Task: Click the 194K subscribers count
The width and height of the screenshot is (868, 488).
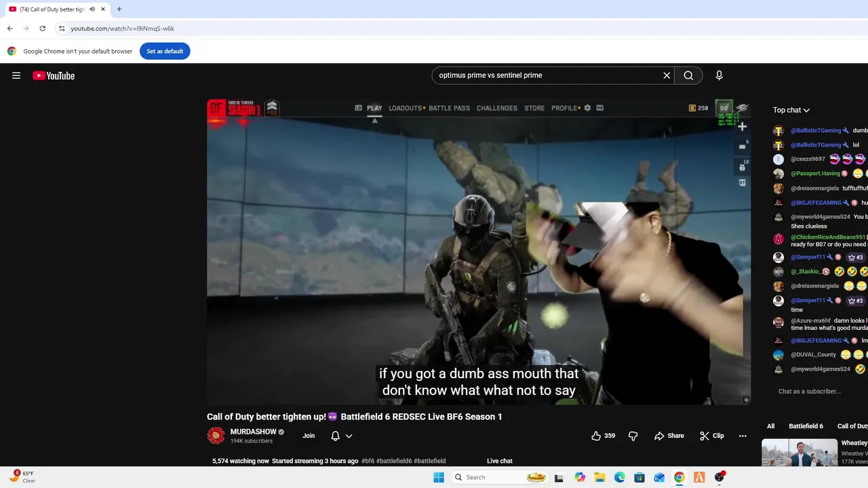Action: click(x=252, y=441)
